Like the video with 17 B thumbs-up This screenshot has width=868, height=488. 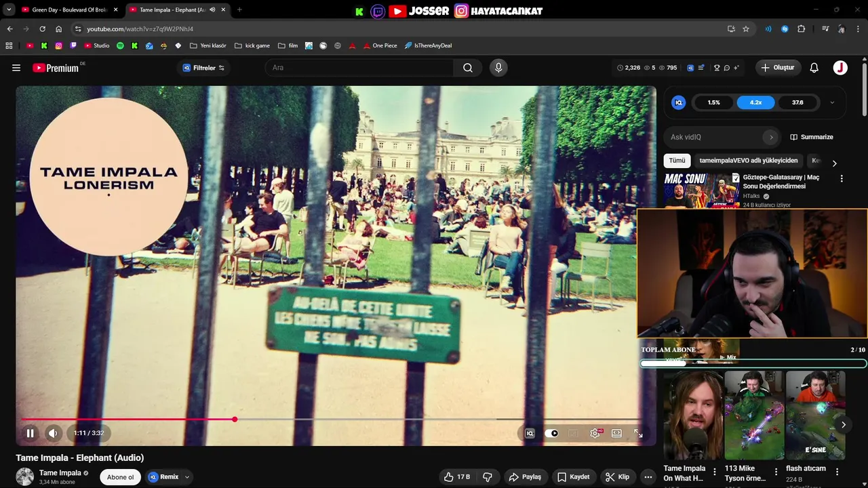click(456, 477)
